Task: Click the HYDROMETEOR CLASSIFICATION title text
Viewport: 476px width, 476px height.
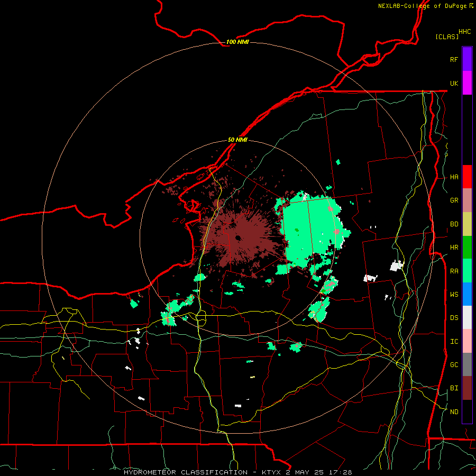Action: point(186,472)
